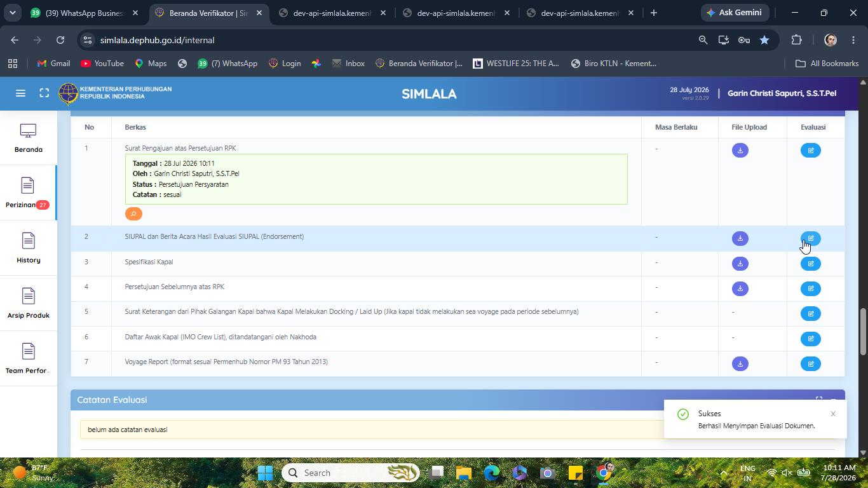This screenshot has width=868, height=488.
Task: Close the Sukses notification
Action: tap(833, 414)
